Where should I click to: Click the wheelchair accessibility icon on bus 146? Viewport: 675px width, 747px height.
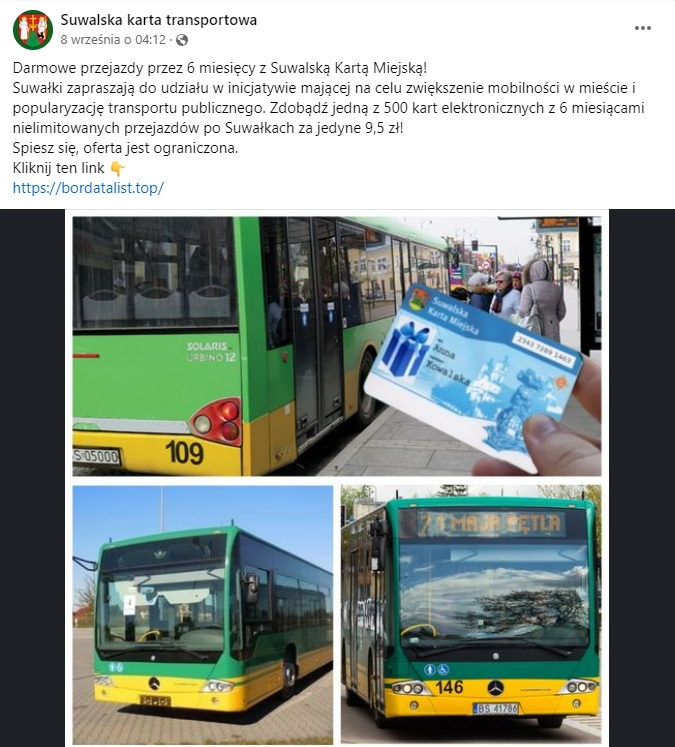[443, 670]
